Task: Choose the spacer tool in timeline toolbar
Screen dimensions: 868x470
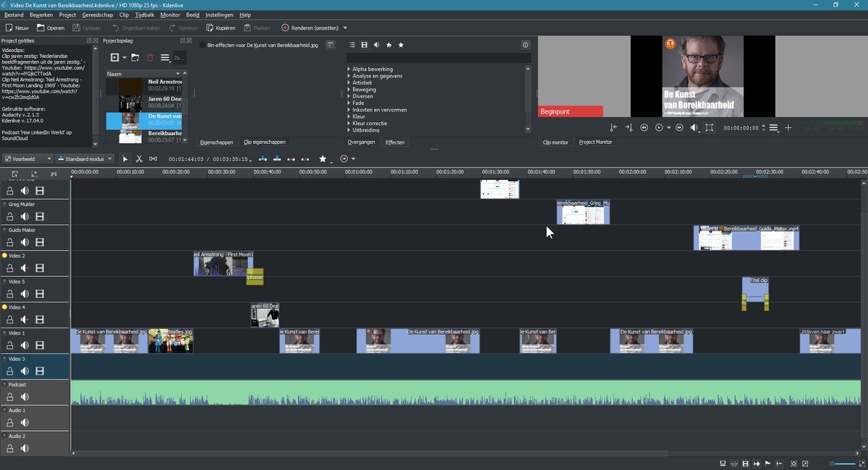Action: click(x=153, y=158)
